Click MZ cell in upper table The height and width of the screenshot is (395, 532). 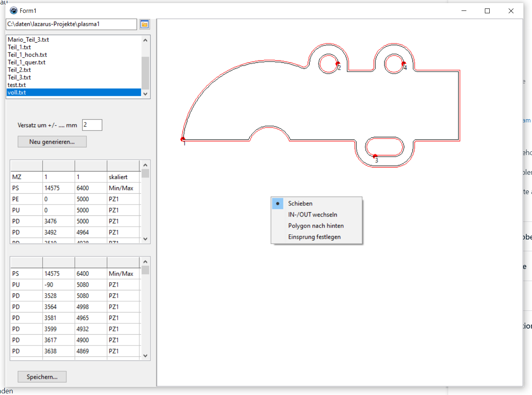27,177
